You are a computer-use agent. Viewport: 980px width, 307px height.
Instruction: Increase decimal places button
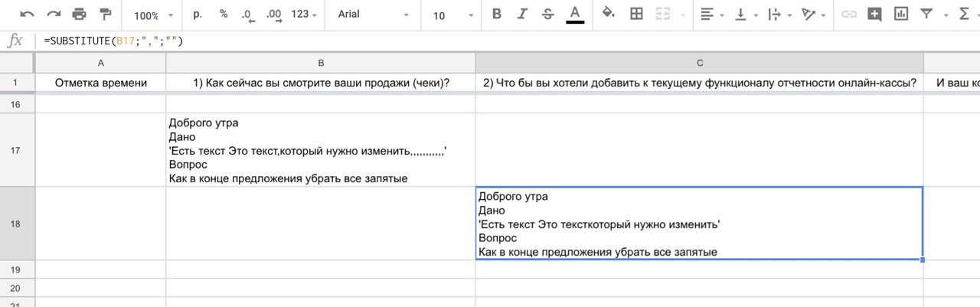[x=273, y=15]
